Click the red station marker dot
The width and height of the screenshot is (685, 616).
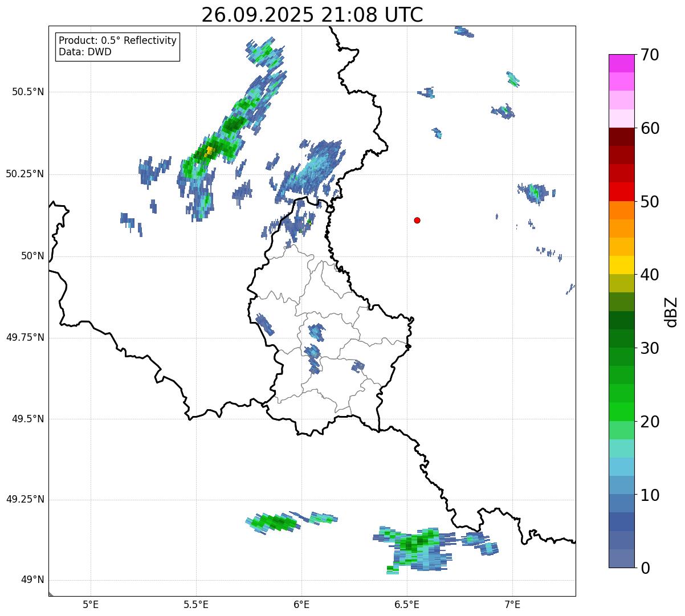coord(417,220)
